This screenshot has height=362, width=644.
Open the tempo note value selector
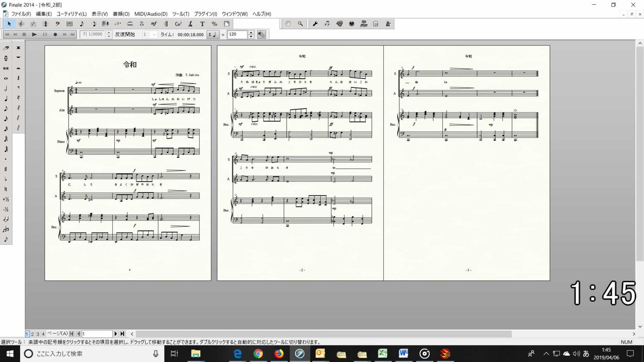coord(213,34)
